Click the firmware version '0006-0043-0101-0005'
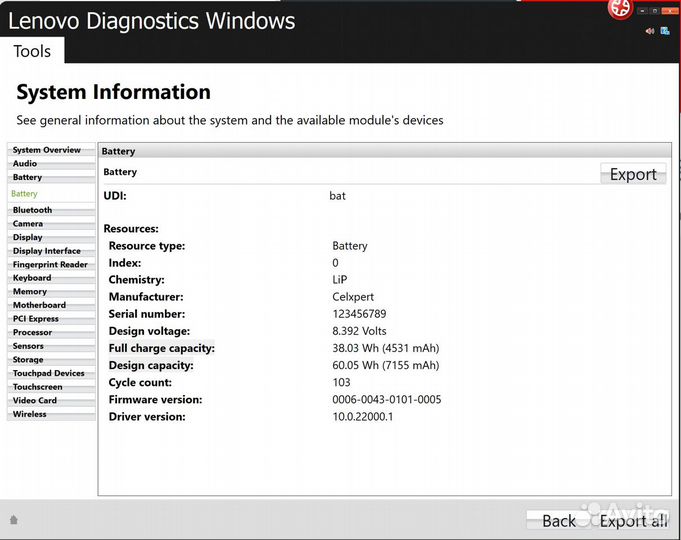The height and width of the screenshot is (540, 681). pyautogui.click(x=387, y=400)
